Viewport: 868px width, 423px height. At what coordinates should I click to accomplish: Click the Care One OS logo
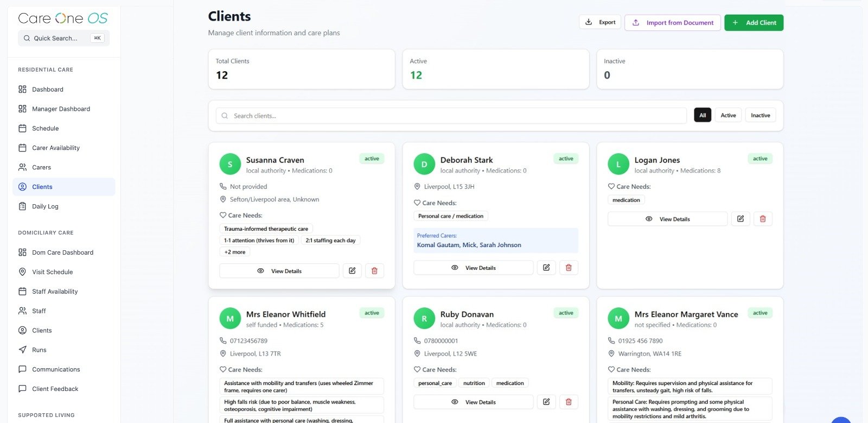[63, 18]
